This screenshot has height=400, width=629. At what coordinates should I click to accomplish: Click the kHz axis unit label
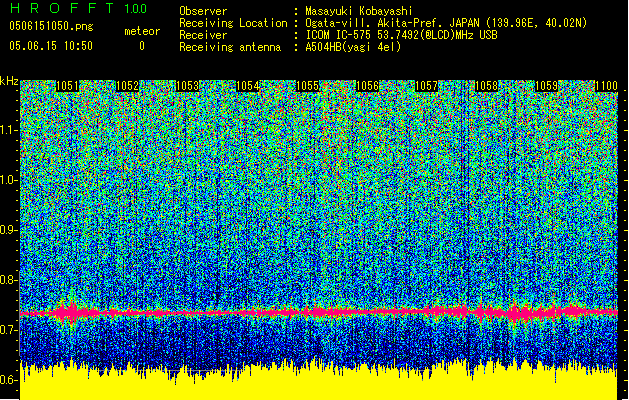click(9, 81)
